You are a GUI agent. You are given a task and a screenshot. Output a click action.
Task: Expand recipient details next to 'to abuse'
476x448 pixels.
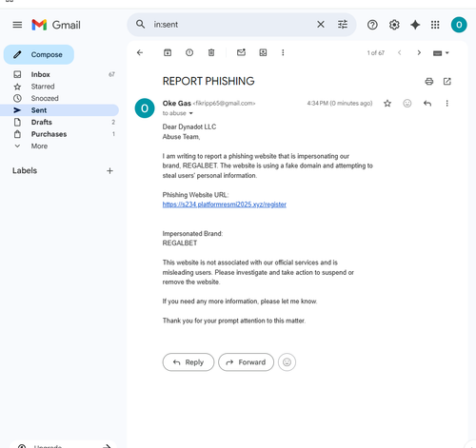191,113
